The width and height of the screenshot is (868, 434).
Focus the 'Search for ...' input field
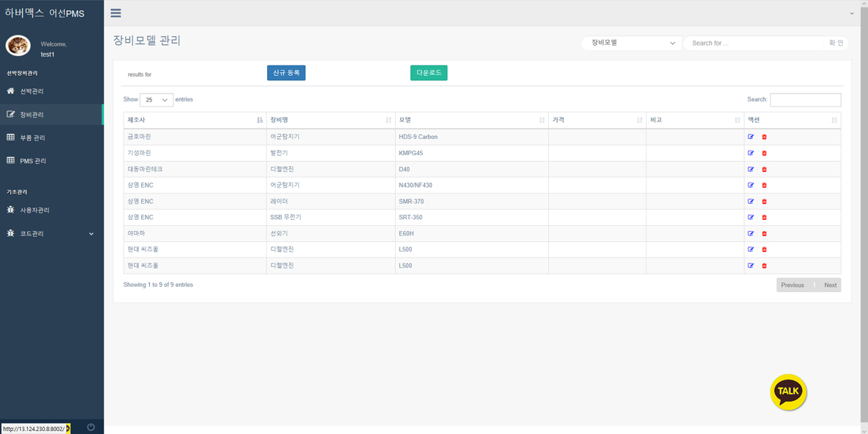point(755,43)
